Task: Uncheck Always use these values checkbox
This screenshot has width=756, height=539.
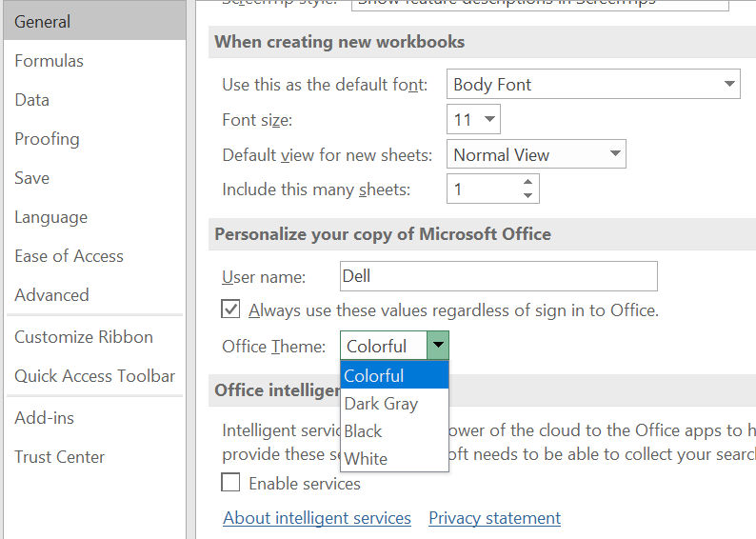Action: pos(230,309)
